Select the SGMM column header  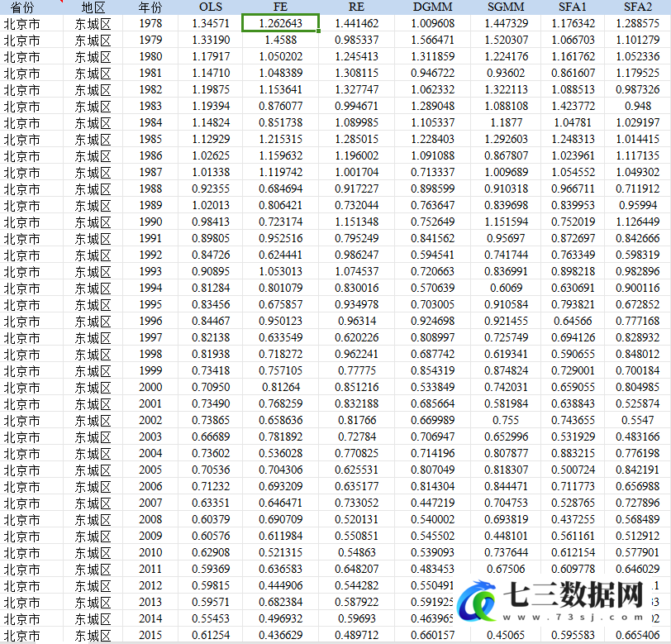click(506, 7)
